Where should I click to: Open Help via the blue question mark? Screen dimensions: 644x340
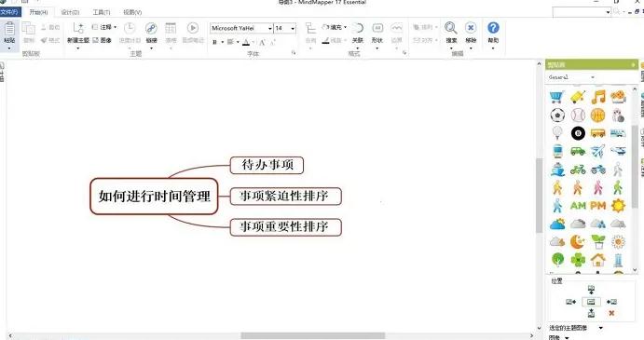[493, 28]
